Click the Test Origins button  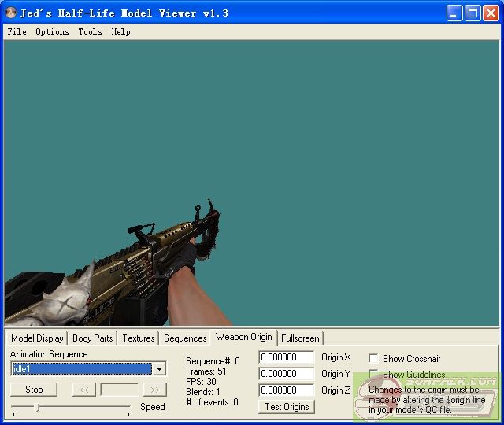[x=286, y=407]
